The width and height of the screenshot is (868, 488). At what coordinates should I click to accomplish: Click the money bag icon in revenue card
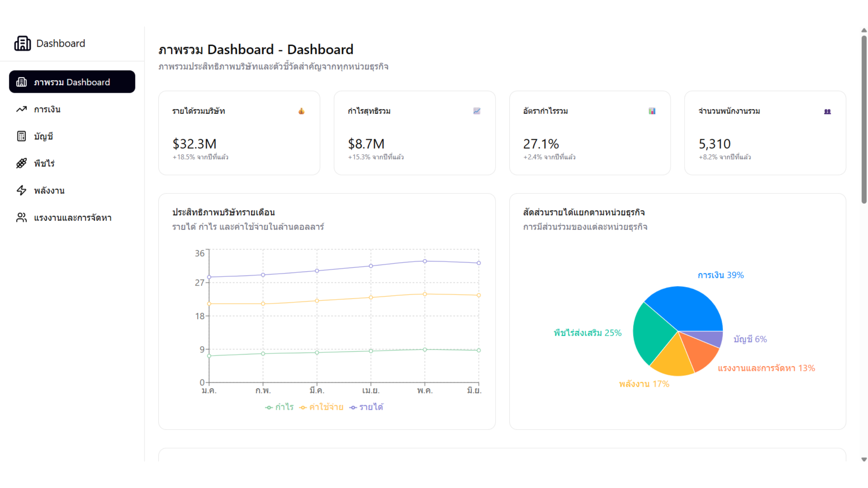[x=301, y=111]
